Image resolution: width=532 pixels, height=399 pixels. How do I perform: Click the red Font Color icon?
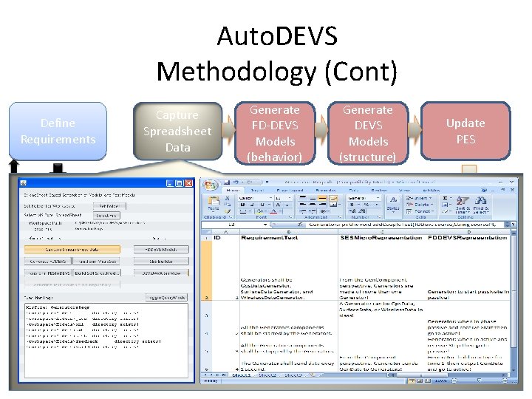[x=273, y=211]
